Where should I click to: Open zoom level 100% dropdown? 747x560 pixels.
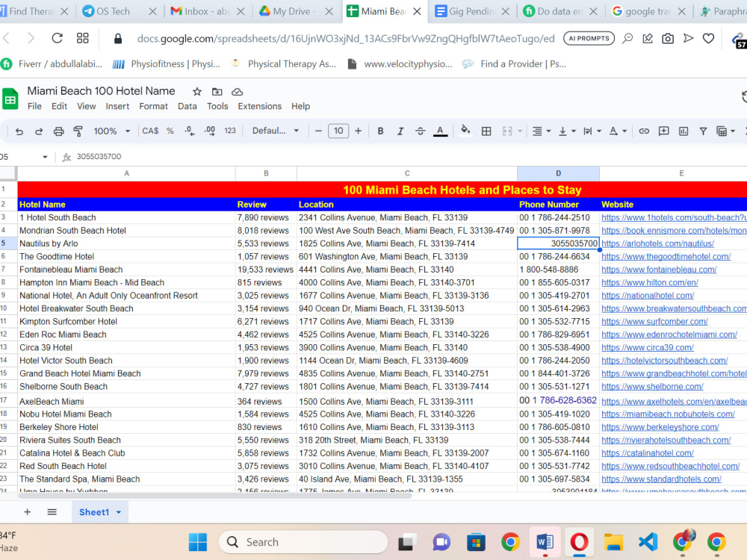pos(111,131)
